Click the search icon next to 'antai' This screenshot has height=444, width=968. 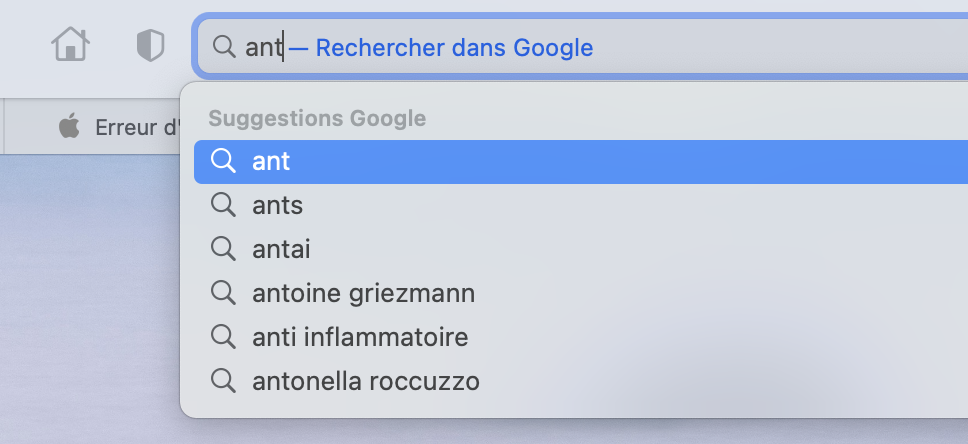coord(223,249)
